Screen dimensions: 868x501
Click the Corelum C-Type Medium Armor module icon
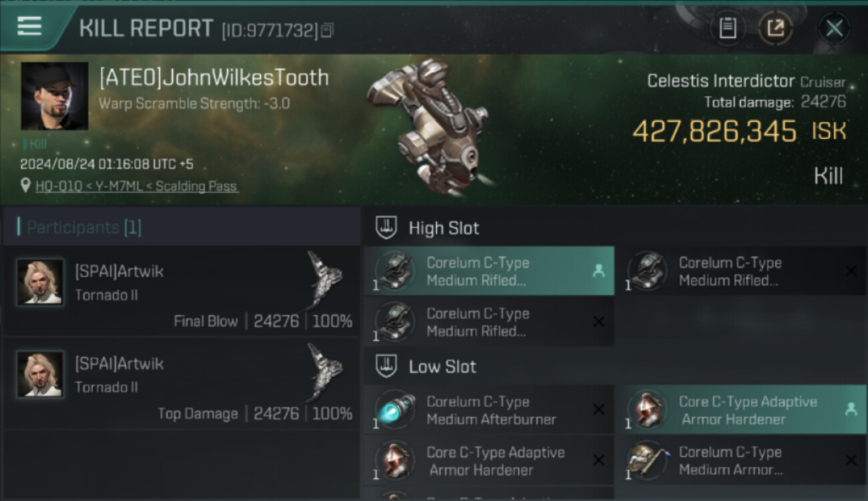(x=648, y=460)
